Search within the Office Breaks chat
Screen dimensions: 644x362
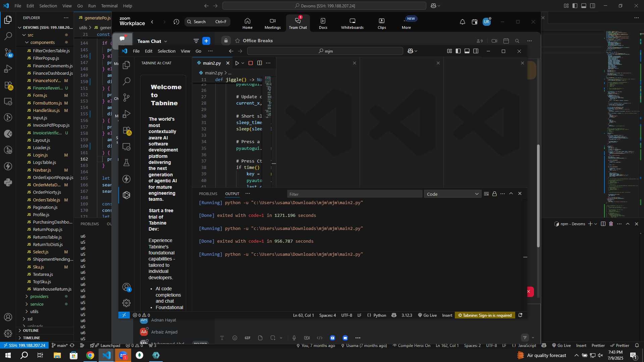pos(517,41)
